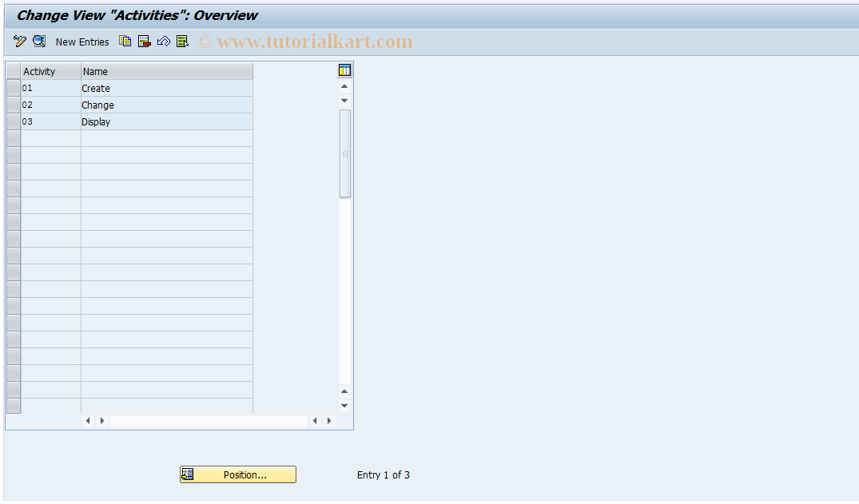Click the Change name cell
The image size is (859, 504).
[x=167, y=105]
